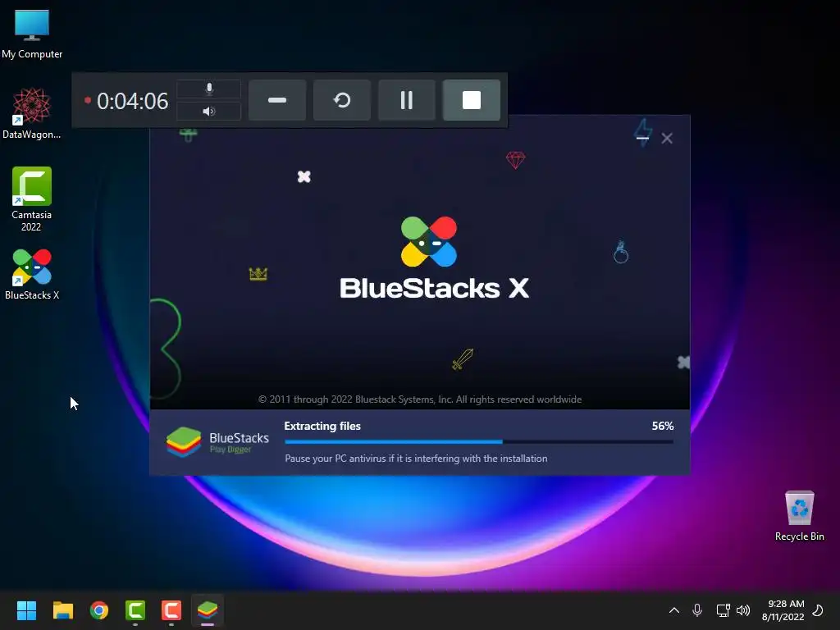Open network settings from the tray
The image size is (840, 630).
(723, 610)
